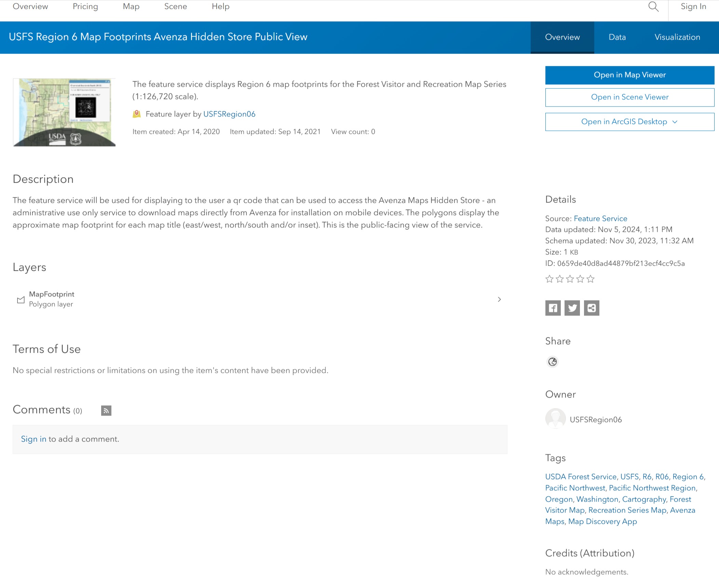The image size is (719, 588).
Task: Click the Pacific Northwest Region tag
Action: point(652,488)
